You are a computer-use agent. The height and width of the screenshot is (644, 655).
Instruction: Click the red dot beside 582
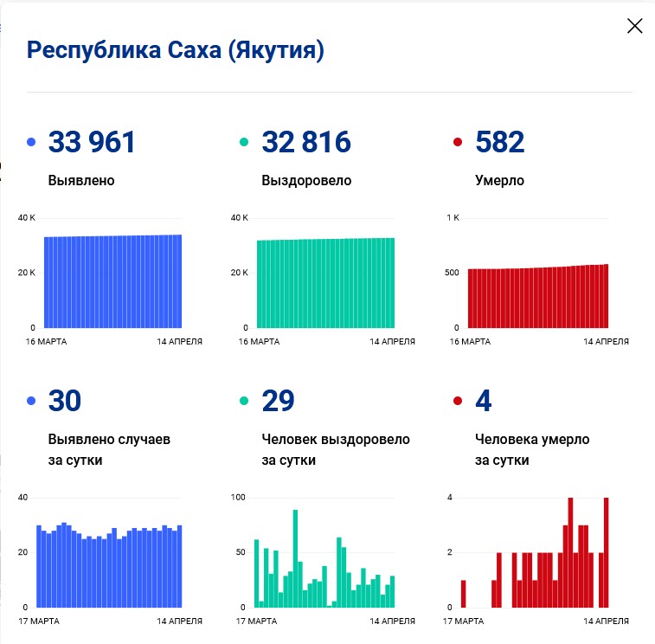click(458, 143)
